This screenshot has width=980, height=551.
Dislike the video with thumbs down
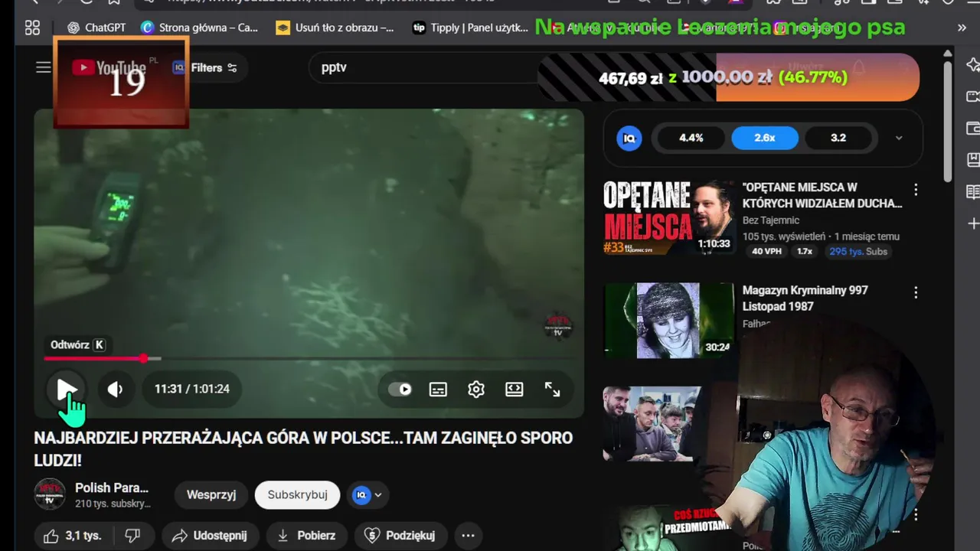click(x=133, y=536)
